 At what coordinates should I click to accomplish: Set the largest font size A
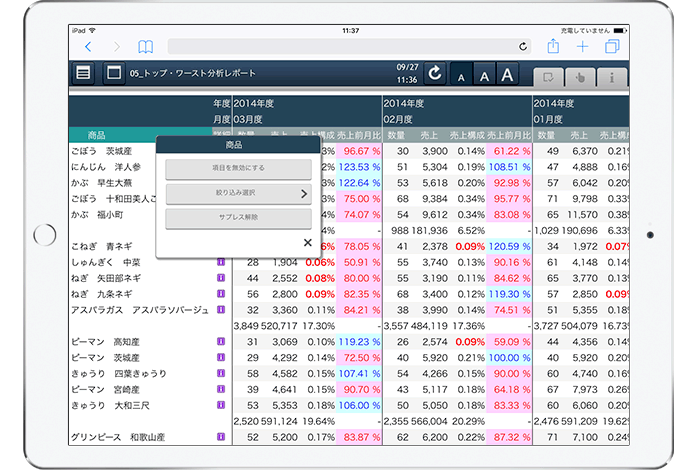(507, 75)
